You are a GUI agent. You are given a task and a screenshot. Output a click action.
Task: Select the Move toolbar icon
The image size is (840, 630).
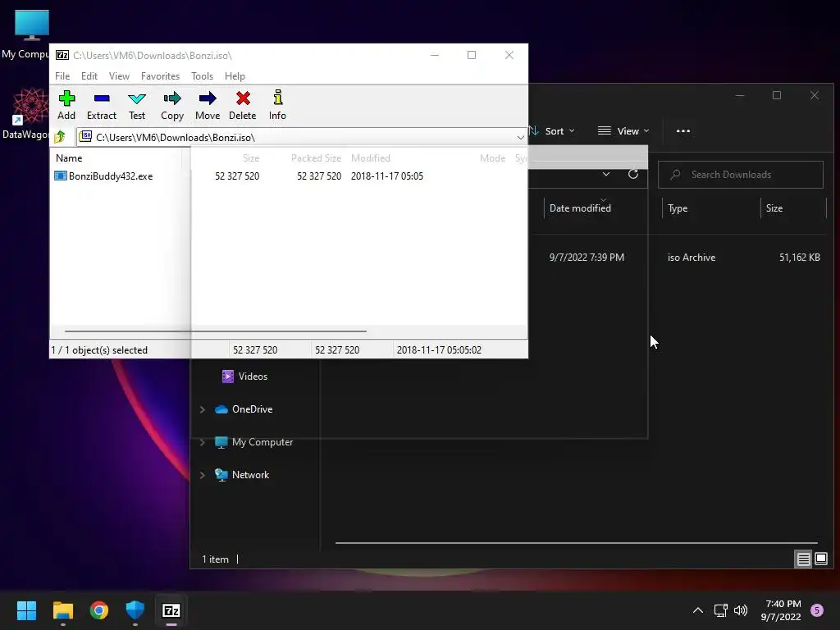click(x=208, y=105)
